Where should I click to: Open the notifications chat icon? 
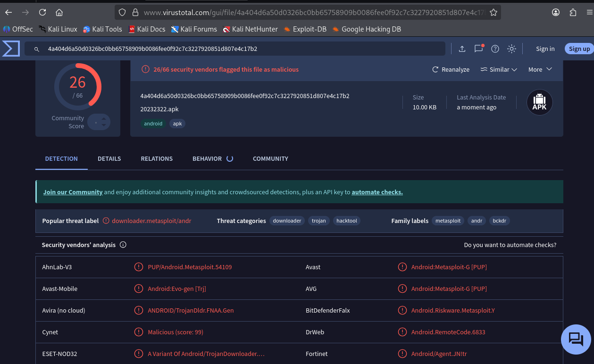[479, 48]
